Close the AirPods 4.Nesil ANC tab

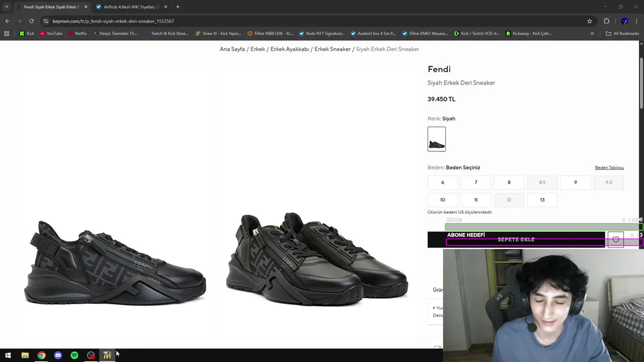166,7
